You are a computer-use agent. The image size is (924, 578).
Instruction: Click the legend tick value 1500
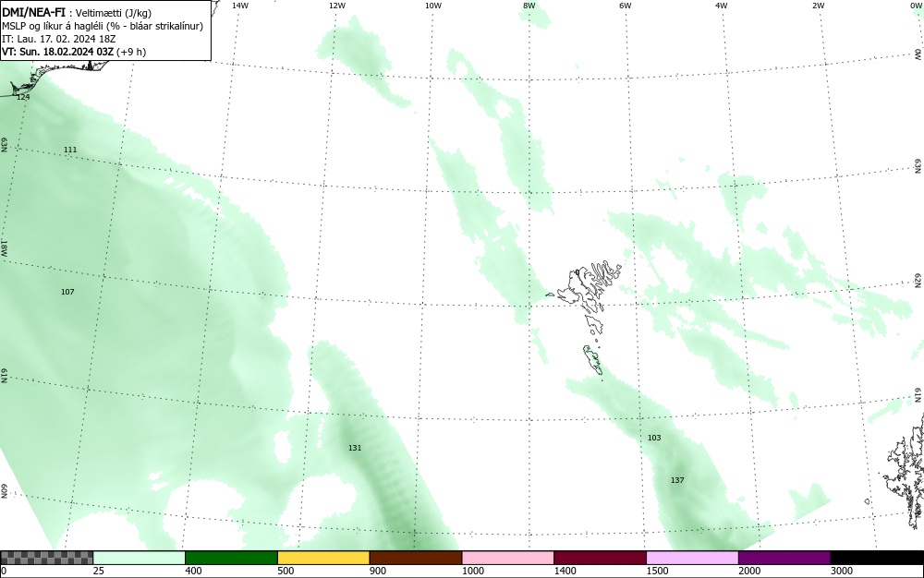657,571
